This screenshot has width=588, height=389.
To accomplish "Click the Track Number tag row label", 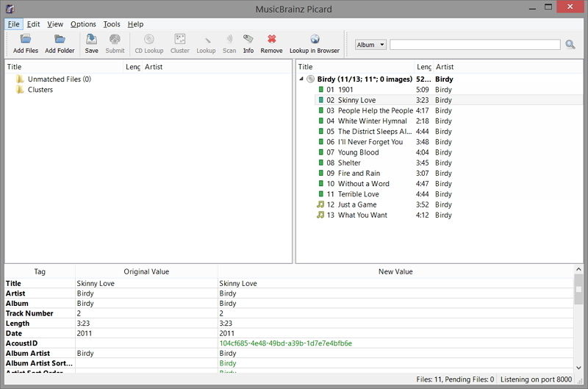I will [29, 313].
